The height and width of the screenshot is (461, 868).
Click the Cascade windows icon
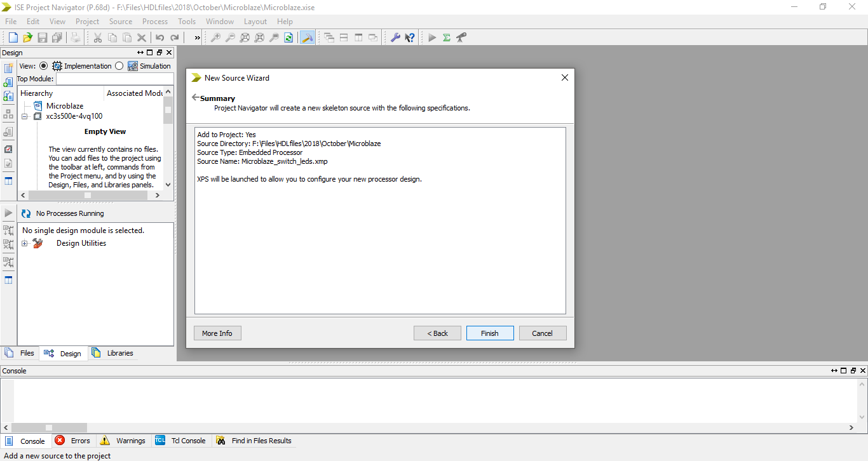329,37
